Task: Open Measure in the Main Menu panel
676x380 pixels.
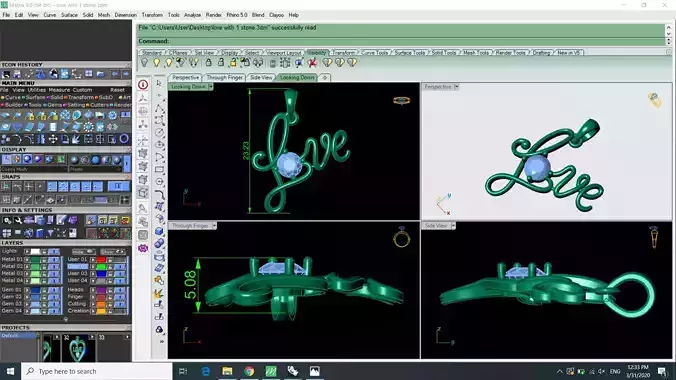Action: click(x=59, y=90)
